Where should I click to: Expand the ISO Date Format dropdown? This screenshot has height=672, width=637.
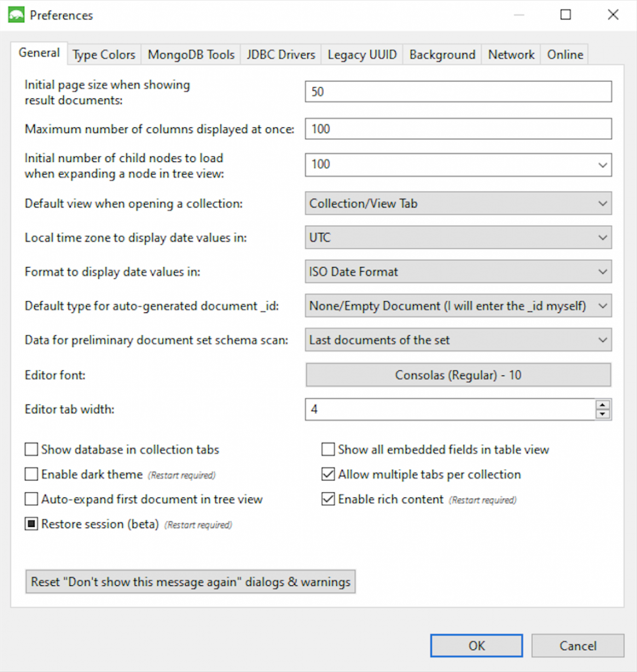458,272
